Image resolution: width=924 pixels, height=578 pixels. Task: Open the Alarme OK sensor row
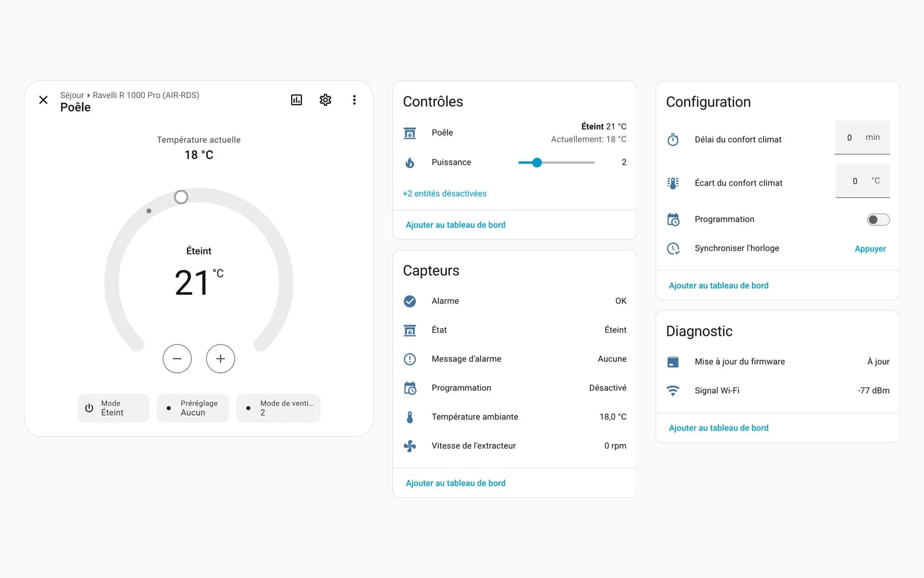point(515,301)
